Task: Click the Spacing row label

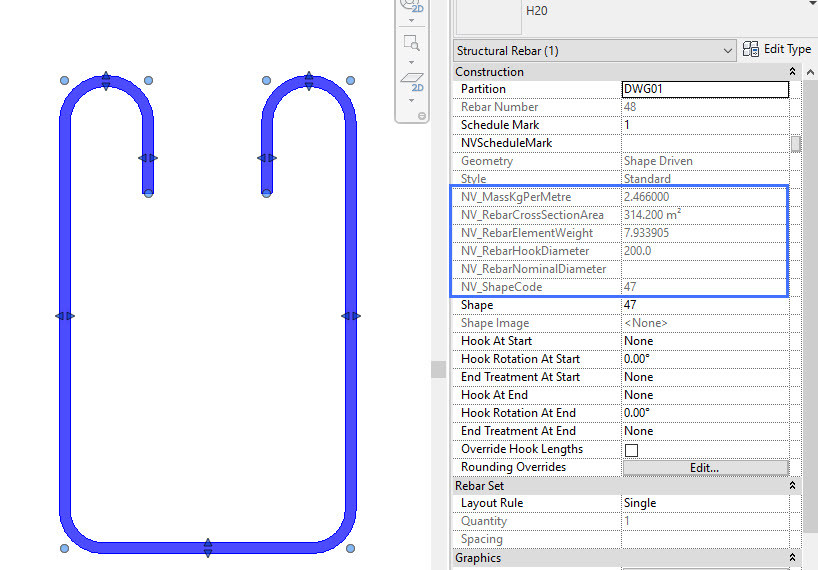Action: (x=482, y=539)
